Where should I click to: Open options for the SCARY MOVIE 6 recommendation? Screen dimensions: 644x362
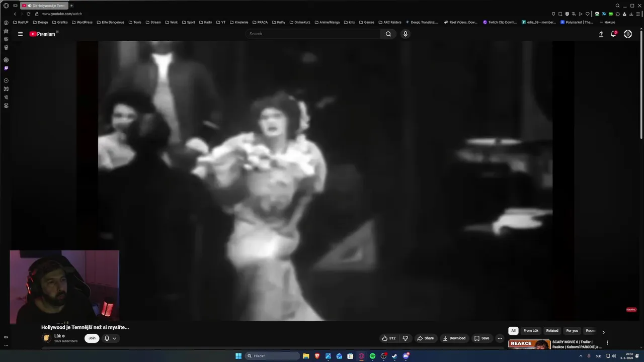pyautogui.click(x=607, y=343)
